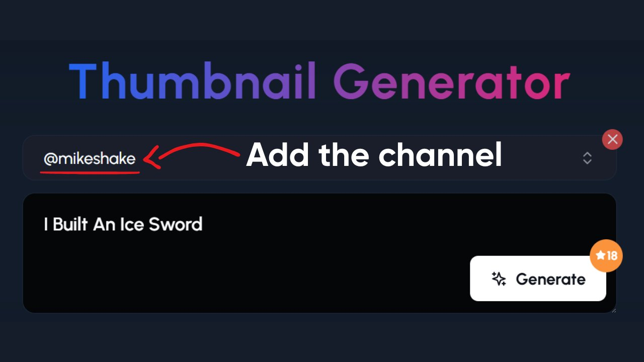Click the red underline beneath @mikeshake
The image size is (644, 362).
[x=90, y=172]
